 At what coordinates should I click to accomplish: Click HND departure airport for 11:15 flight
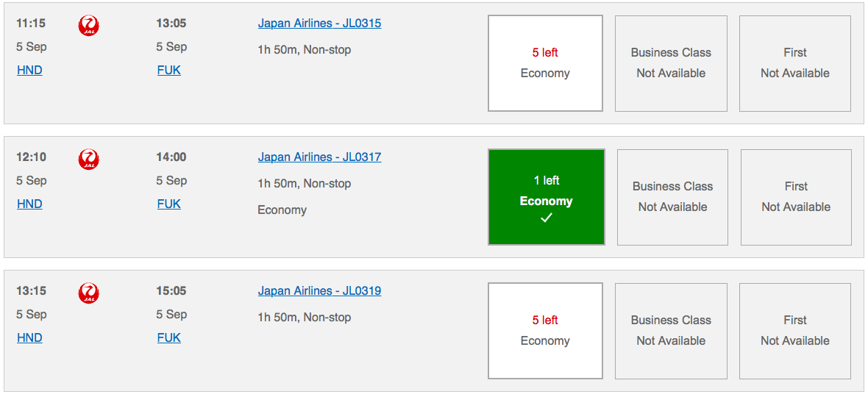(x=29, y=71)
